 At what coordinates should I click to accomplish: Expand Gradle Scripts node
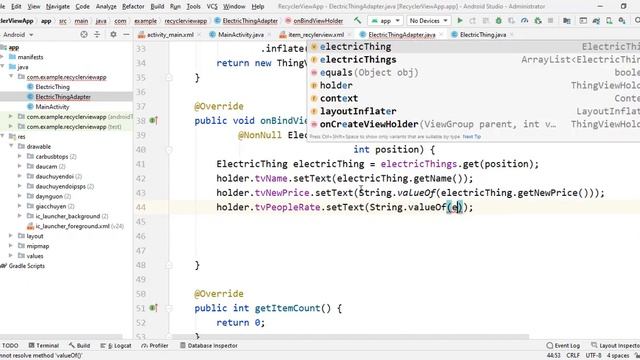pyautogui.click(x=27, y=266)
